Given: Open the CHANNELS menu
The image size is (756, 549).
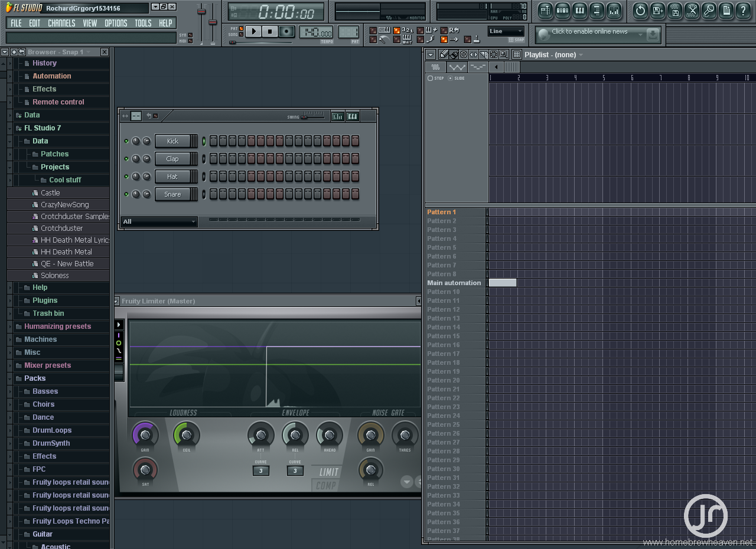Looking at the screenshot, I should pyautogui.click(x=61, y=23).
